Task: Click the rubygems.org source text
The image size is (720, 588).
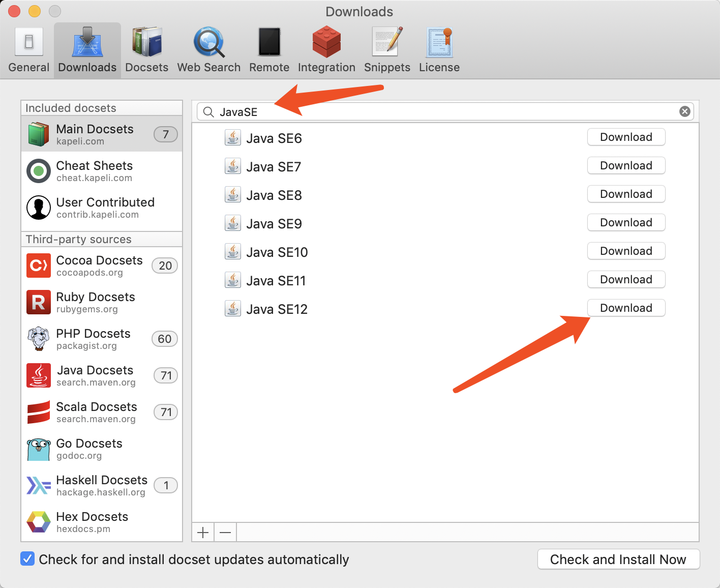Action: (x=87, y=309)
